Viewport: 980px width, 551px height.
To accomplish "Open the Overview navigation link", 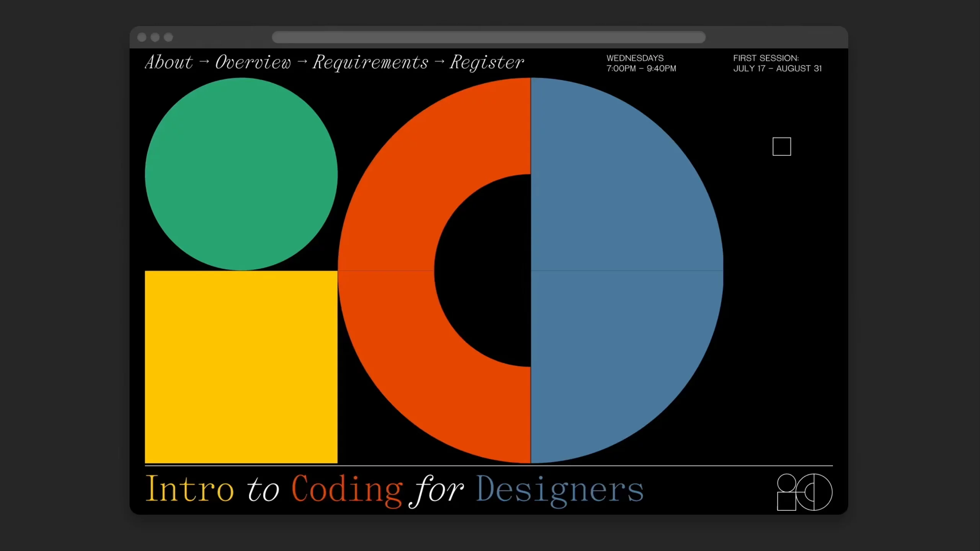I will coord(253,62).
